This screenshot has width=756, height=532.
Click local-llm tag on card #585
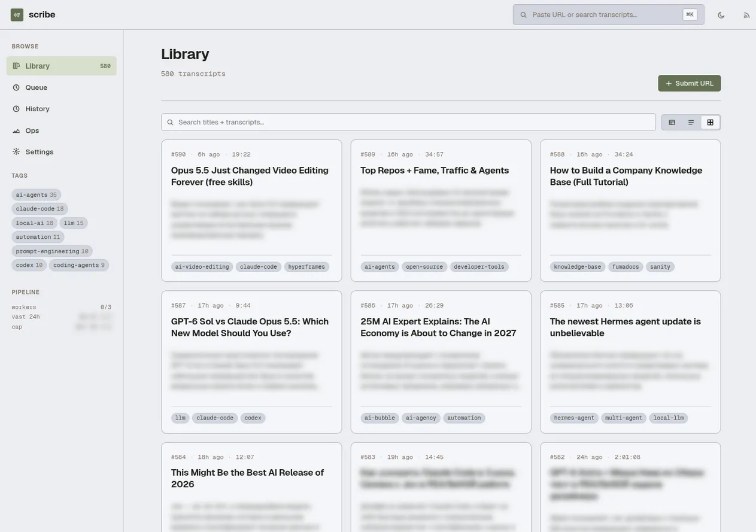[x=669, y=418]
